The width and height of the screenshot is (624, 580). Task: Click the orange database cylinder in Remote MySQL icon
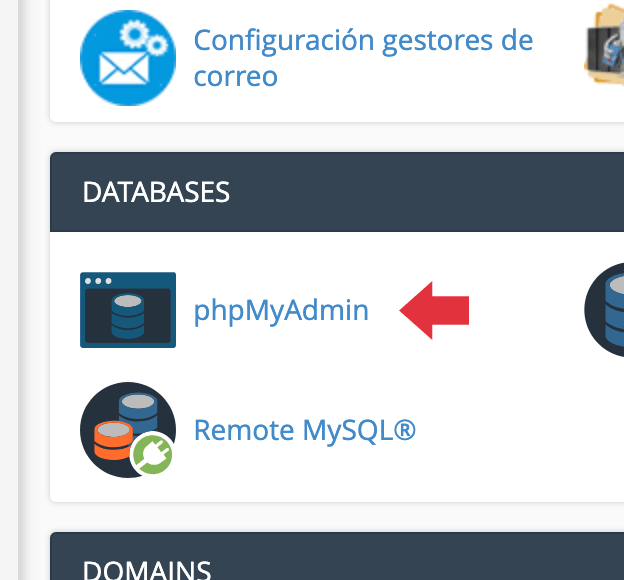[x=113, y=441]
